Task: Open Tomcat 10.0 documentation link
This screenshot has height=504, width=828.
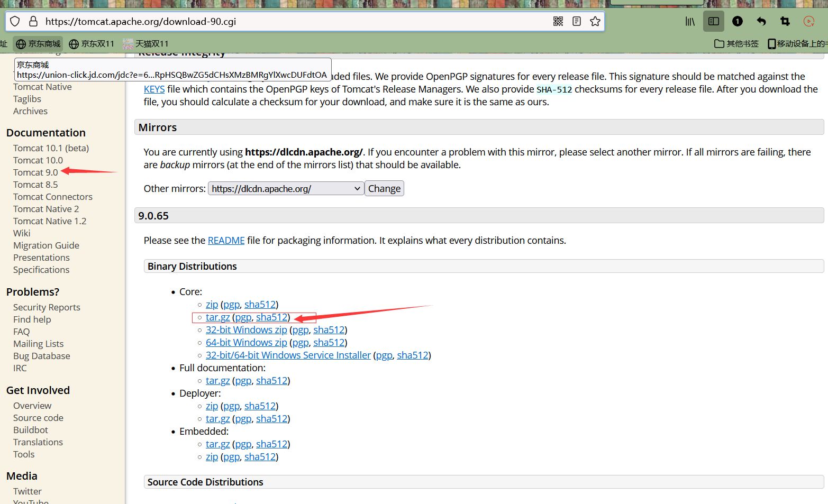Action: pos(38,161)
